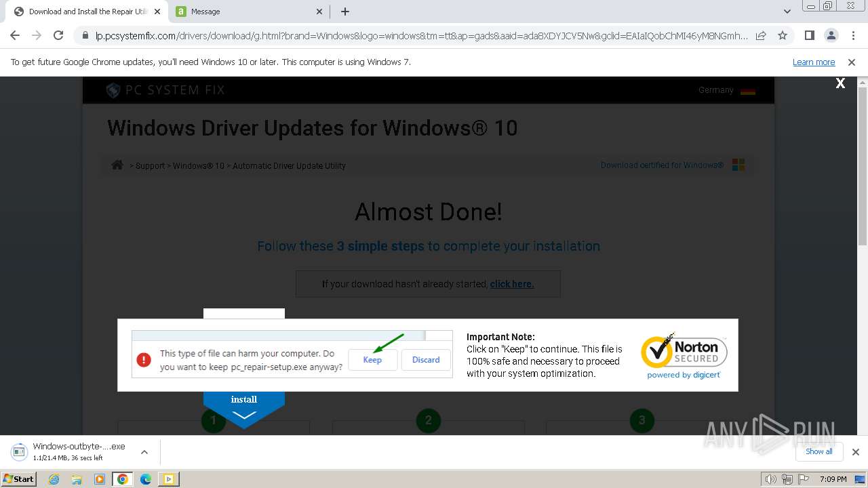
Task: Switch to Chrome in taskbar
Action: pos(123,479)
